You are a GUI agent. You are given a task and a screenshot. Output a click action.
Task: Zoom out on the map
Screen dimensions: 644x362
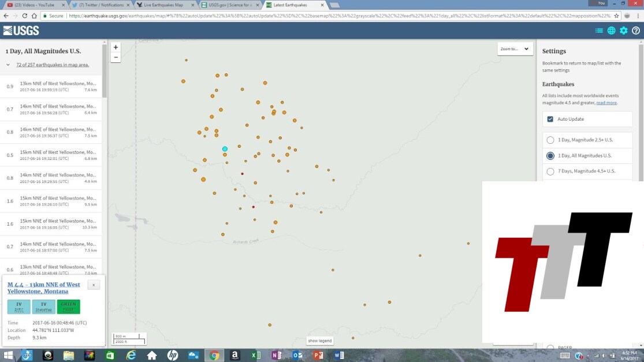[116, 57]
